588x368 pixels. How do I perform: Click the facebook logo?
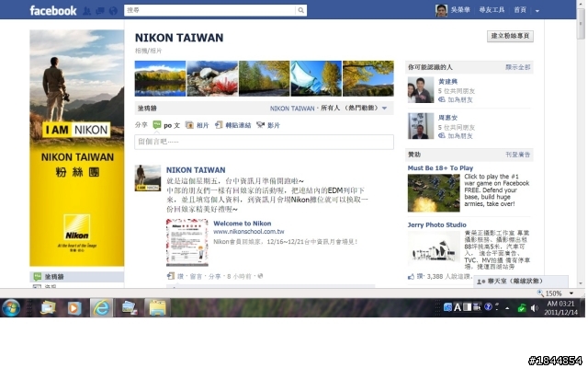(53, 10)
